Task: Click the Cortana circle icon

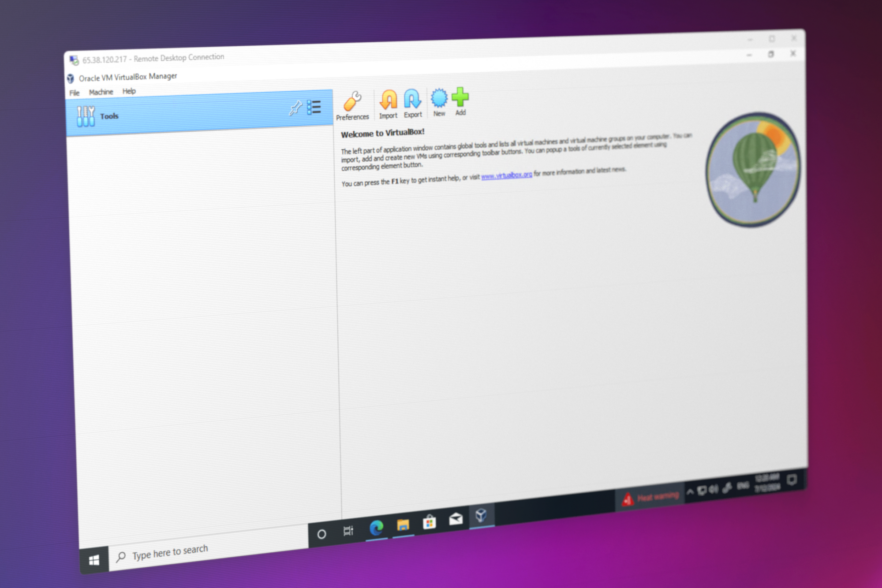Action: click(x=321, y=534)
